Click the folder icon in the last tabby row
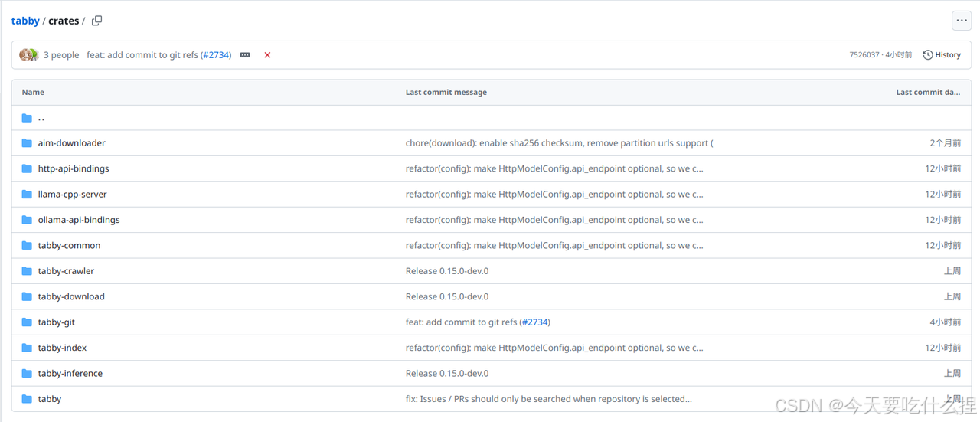 (x=27, y=399)
